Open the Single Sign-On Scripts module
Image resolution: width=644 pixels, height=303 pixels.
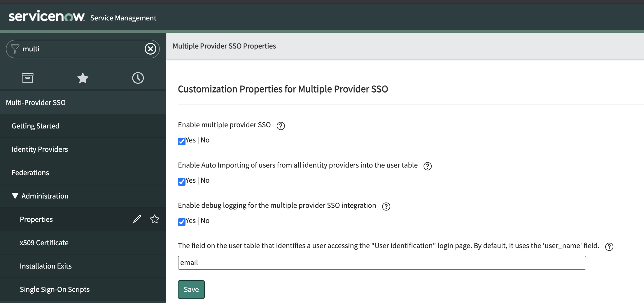click(55, 289)
